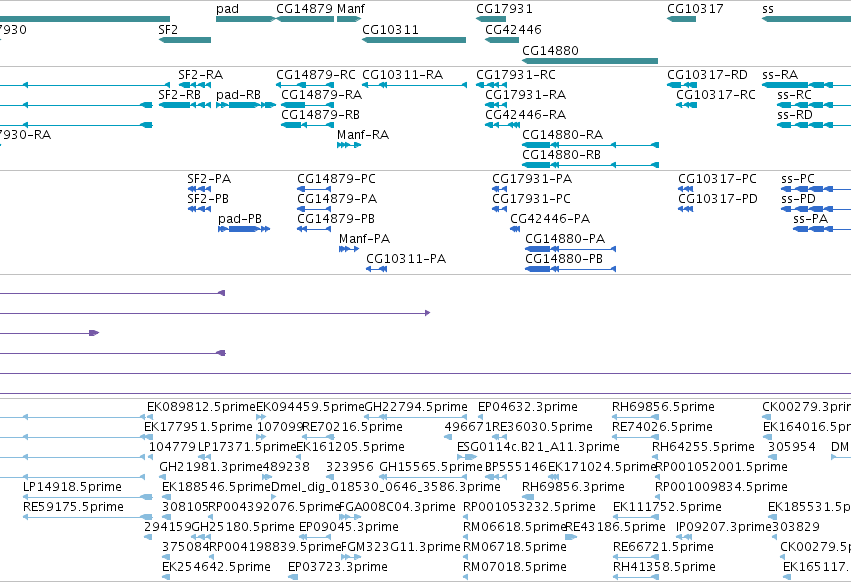851x582 pixels.
Task: Click the RP001053232.5prime EST label
Action: 529,507
